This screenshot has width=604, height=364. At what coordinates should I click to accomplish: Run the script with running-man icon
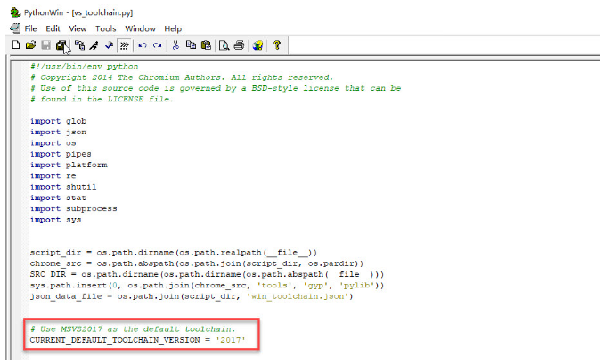(94, 45)
